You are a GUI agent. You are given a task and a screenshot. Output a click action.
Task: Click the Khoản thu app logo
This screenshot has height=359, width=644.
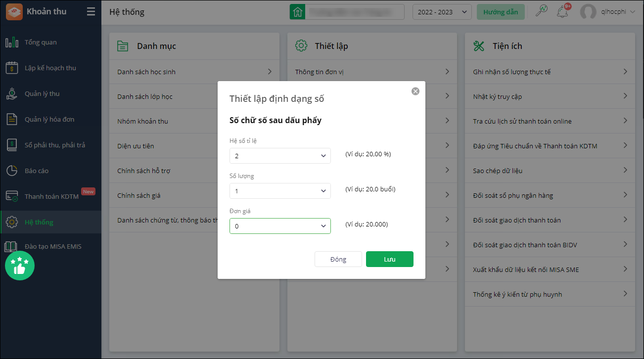tap(14, 11)
